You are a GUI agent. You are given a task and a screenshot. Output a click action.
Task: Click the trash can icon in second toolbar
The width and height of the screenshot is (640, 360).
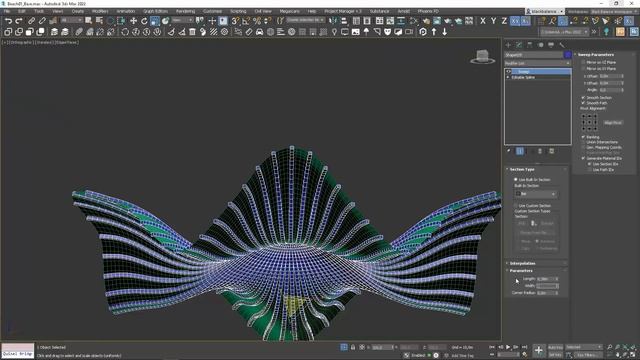(192, 32)
